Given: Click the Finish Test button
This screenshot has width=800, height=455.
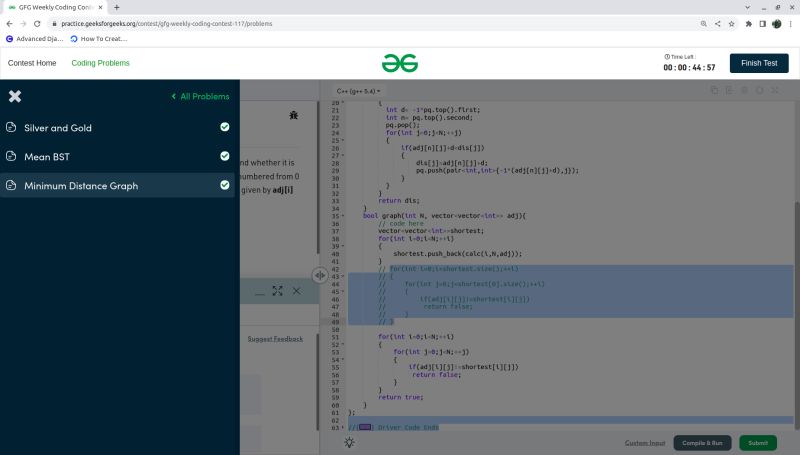Looking at the screenshot, I should pyautogui.click(x=758, y=63).
